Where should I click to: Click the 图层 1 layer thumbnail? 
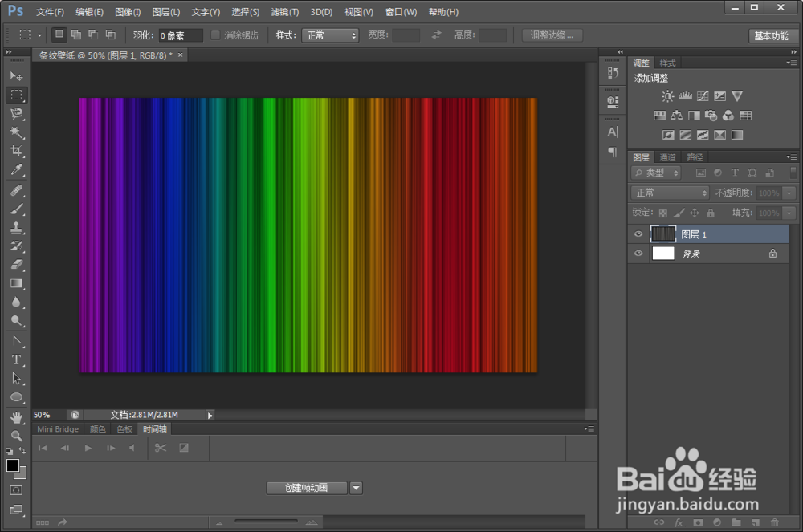[663, 234]
